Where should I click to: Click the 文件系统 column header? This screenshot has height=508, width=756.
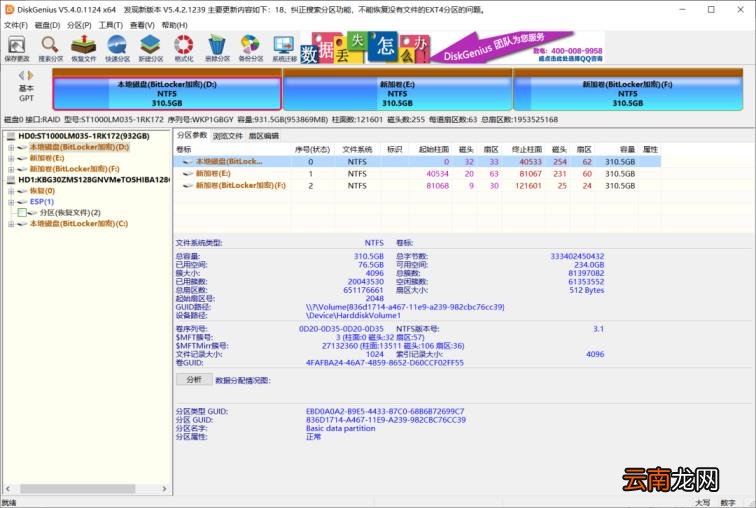click(357, 150)
